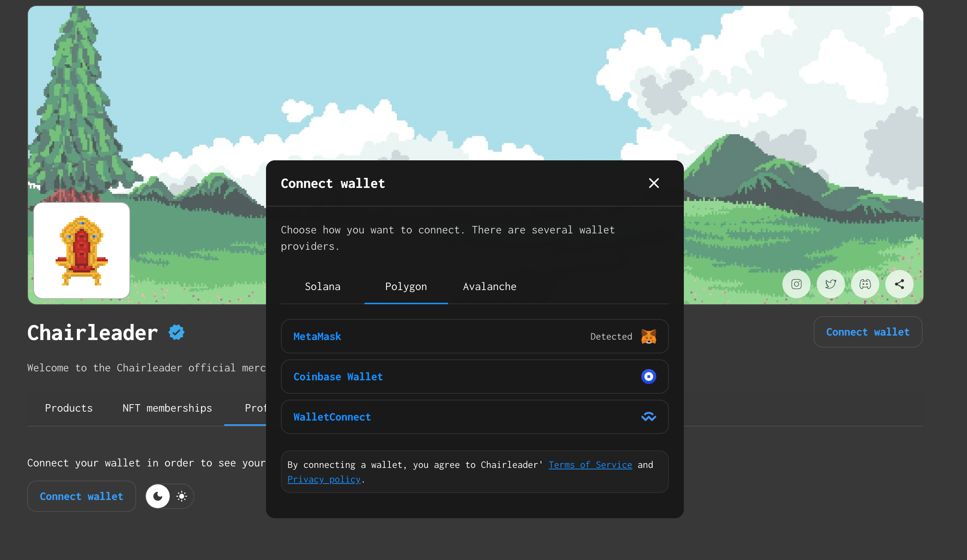Select the Avalanche network tab
The image size is (967, 560).
[489, 286]
